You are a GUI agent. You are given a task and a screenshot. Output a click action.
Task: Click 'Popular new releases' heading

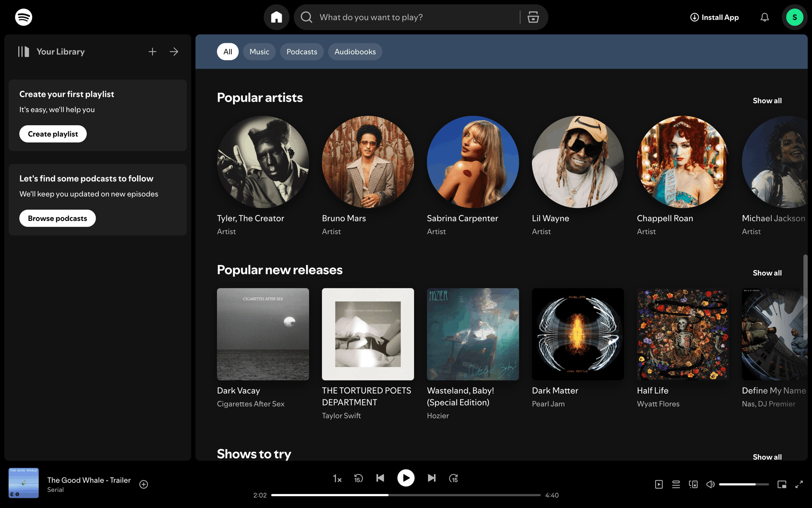(280, 270)
